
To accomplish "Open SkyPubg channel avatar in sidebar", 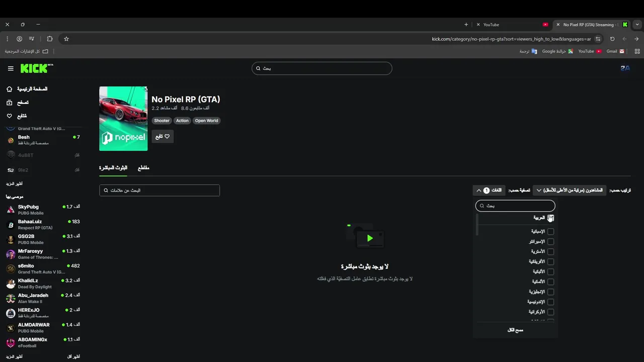I will point(11,210).
